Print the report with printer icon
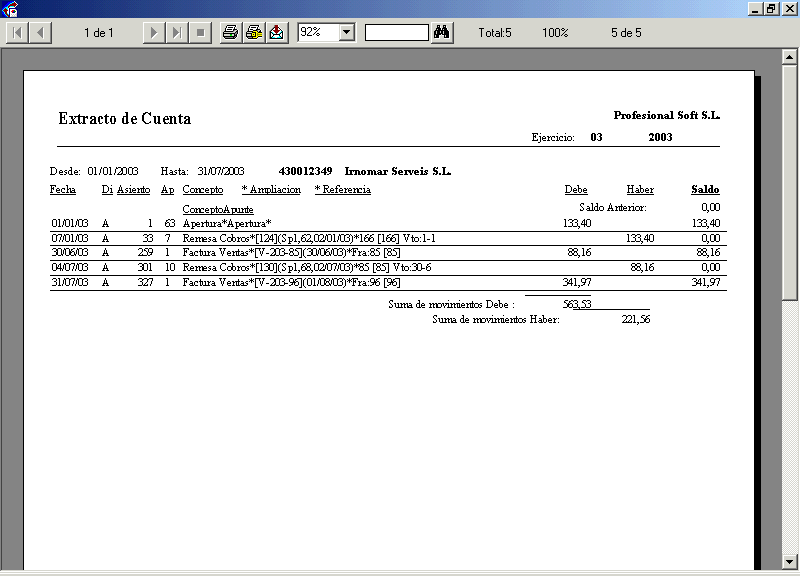The width and height of the screenshot is (800, 576). [x=230, y=33]
